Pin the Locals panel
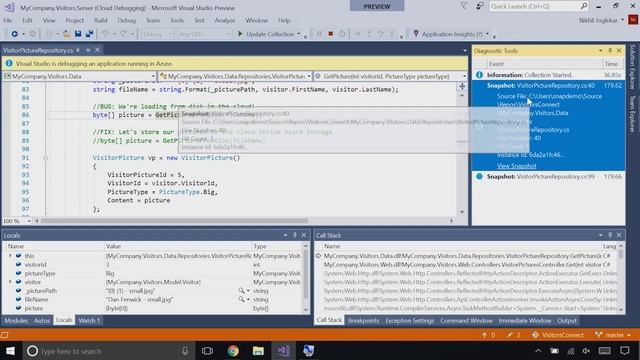 point(295,235)
